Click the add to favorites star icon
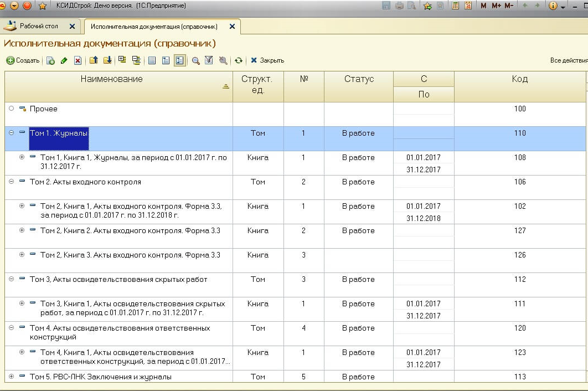 [x=427, y=6]
